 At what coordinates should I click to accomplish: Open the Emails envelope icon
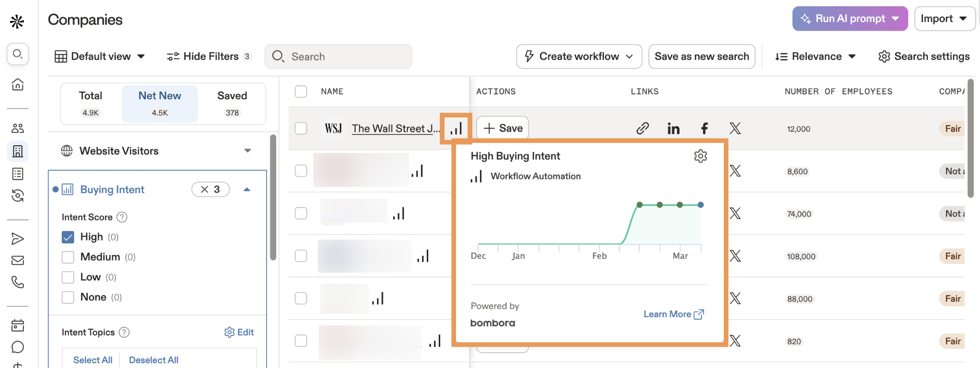pyautogui.click(x=18, y=261)
